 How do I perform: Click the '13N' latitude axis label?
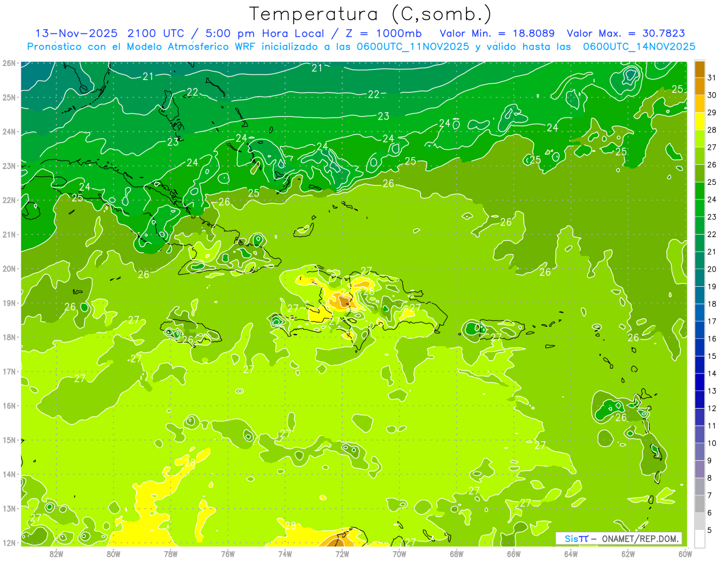point(8,508)
